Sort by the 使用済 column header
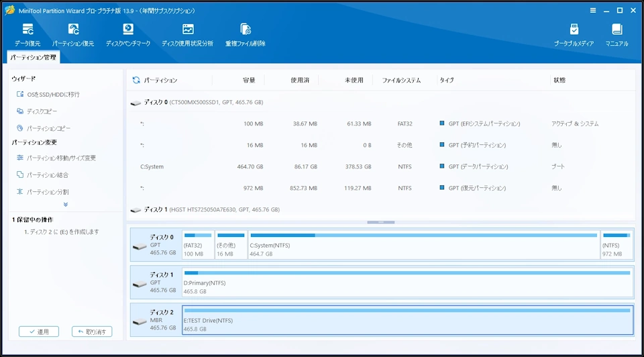The width and height of the screenshot is (644, 357). [300, 80]
